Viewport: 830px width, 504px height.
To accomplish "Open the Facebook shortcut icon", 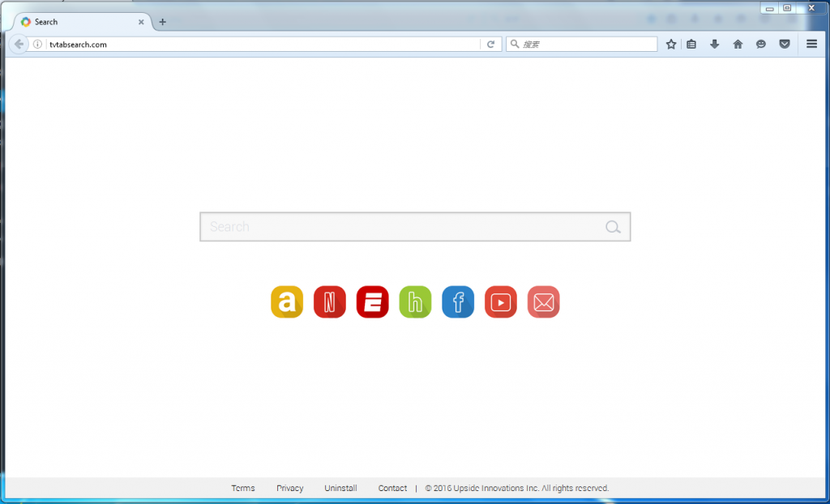I will [x=458, y=301].
